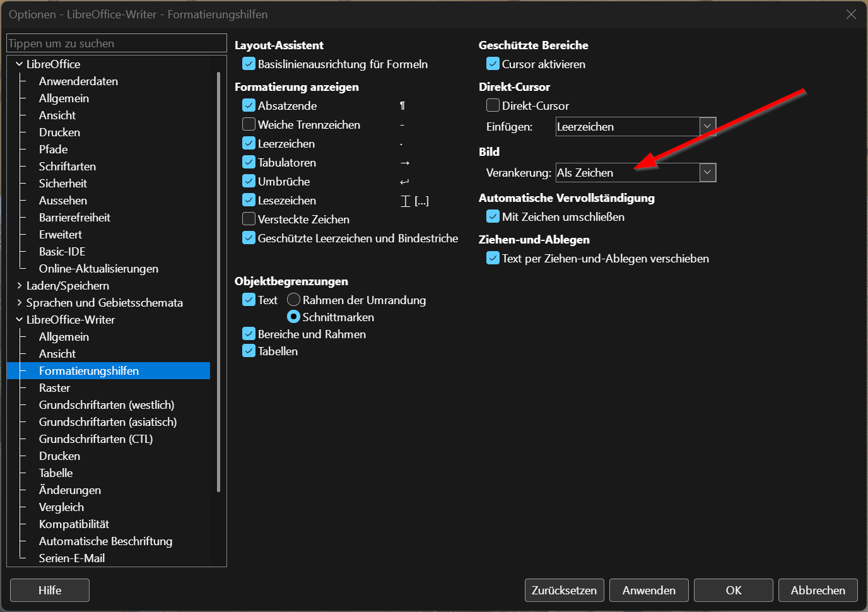The image size is (868, 612).
Task: Close the Optionen dialog window
Action: [851, 14]
